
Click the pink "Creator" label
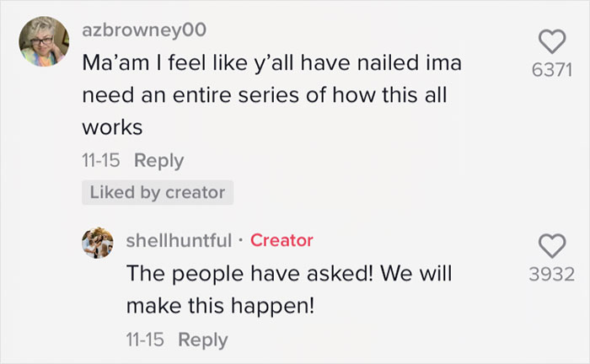(282, 241)
